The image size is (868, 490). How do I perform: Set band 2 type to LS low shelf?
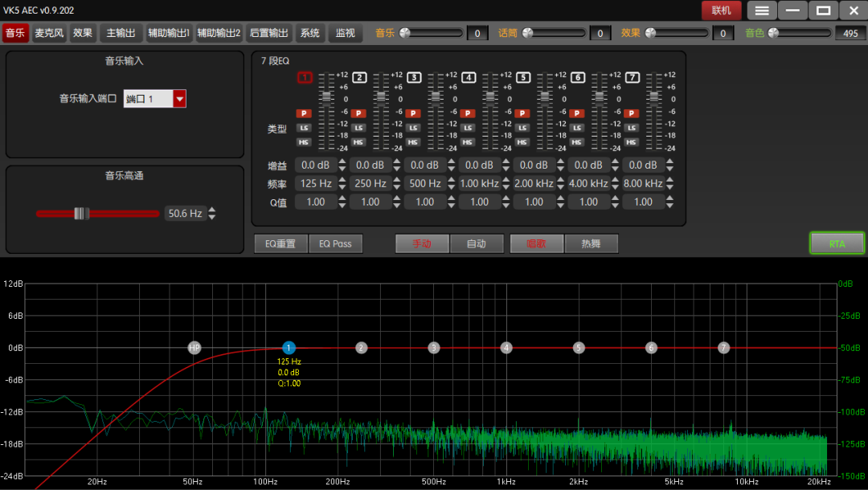click(x=358, y=128)
